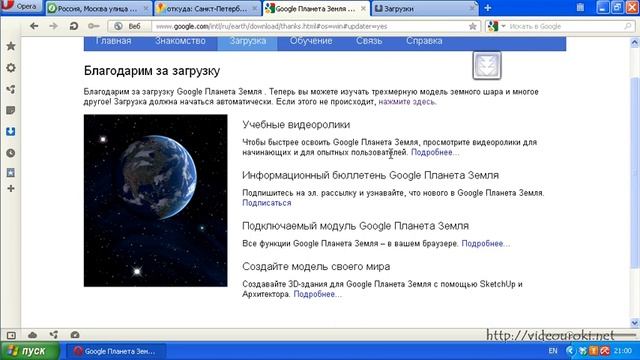Add a panel with the sidebar plus
Screen dimensions: 640x360
11,189
